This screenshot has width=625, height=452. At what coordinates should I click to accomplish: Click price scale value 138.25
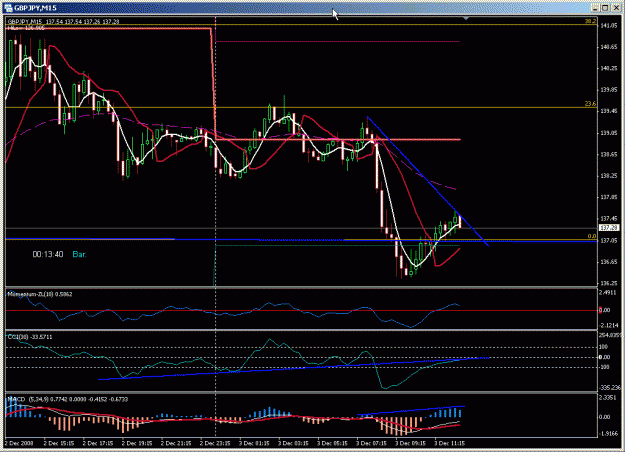click(x=609, y=176)
